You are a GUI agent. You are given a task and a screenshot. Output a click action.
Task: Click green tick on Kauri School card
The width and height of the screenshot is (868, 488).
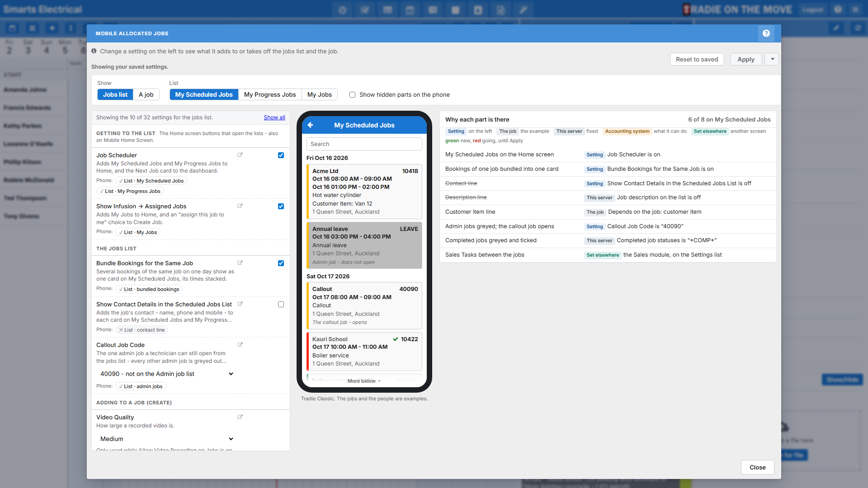tap(396, 339)
